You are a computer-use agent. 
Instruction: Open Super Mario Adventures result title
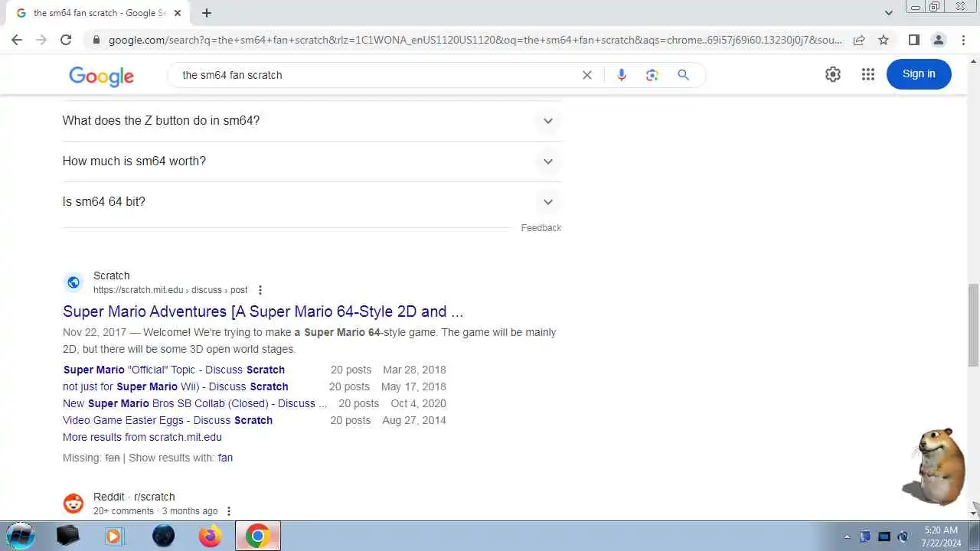[x=263, y=311]
